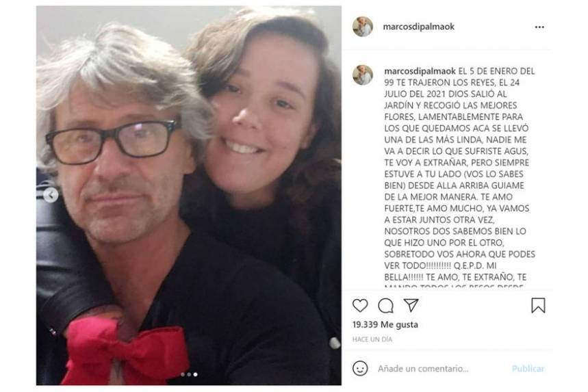
Task: Open emoji picker smiley icon
Action: click(360, 368)
